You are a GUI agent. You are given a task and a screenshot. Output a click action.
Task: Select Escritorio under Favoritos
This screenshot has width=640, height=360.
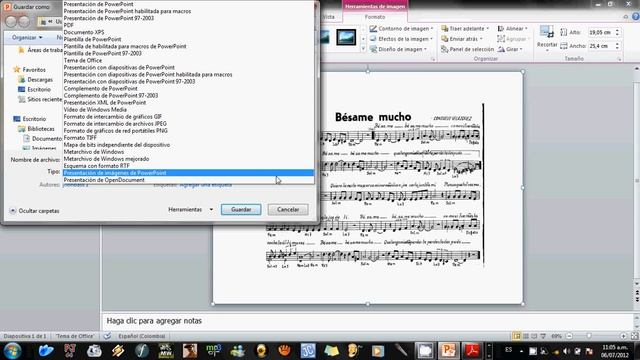pos(34,89)
